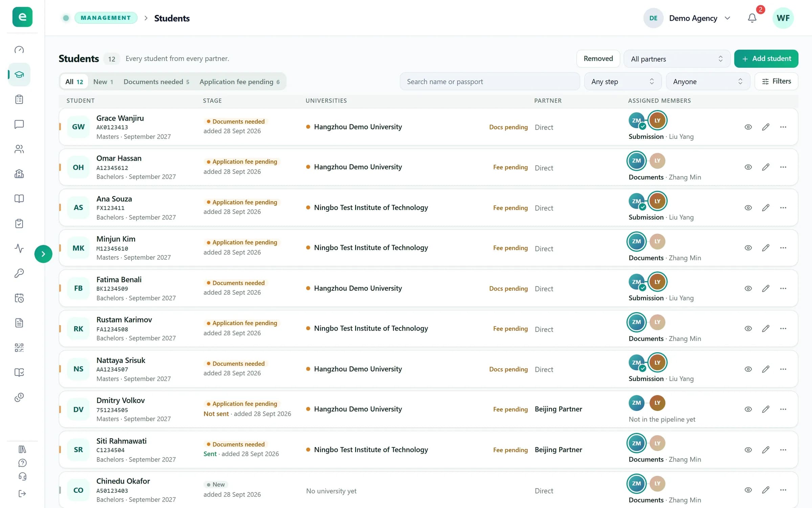The width and height of the screenshot is (812, 508).
Task: View Fatima Benali using eye icon
Action: click(x=748, y=288)
